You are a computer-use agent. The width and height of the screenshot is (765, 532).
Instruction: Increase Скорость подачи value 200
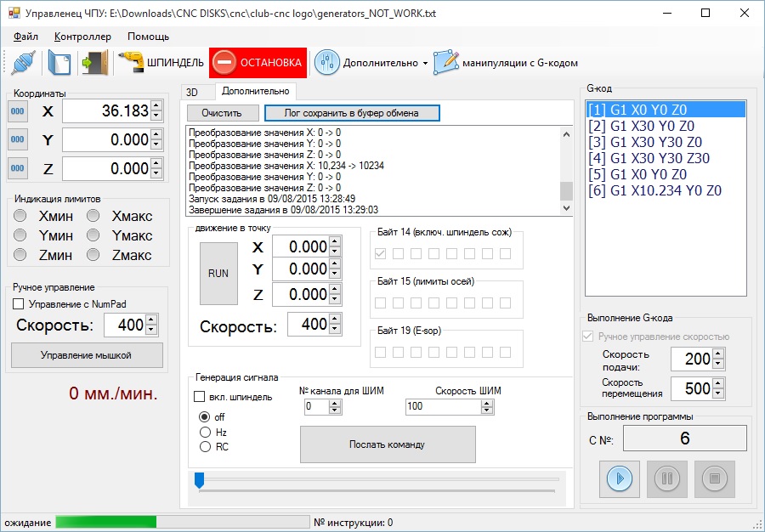coord(717,354)
